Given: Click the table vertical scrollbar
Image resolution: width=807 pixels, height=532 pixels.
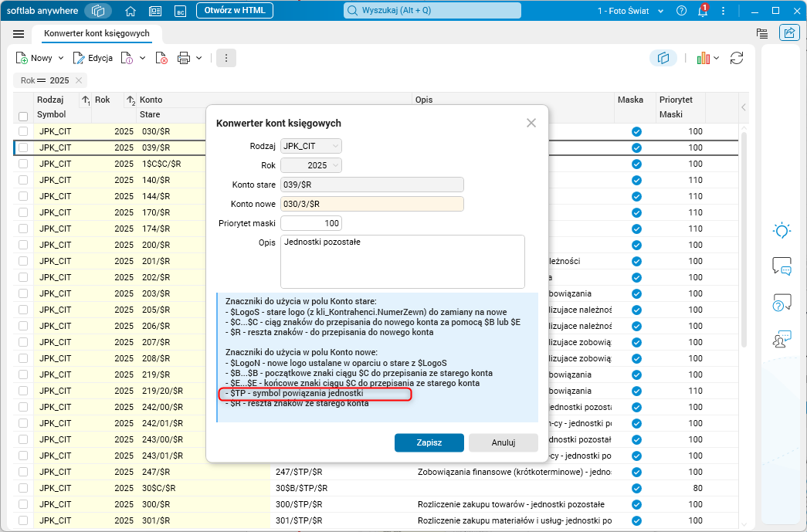Looking at the screenshot, I should click(744, 239).
